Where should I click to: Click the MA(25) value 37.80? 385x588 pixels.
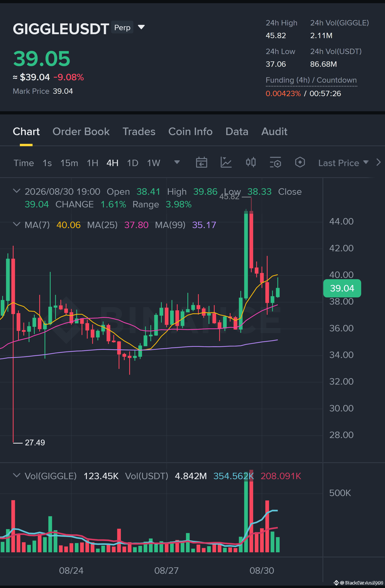[x=136, y=225]
